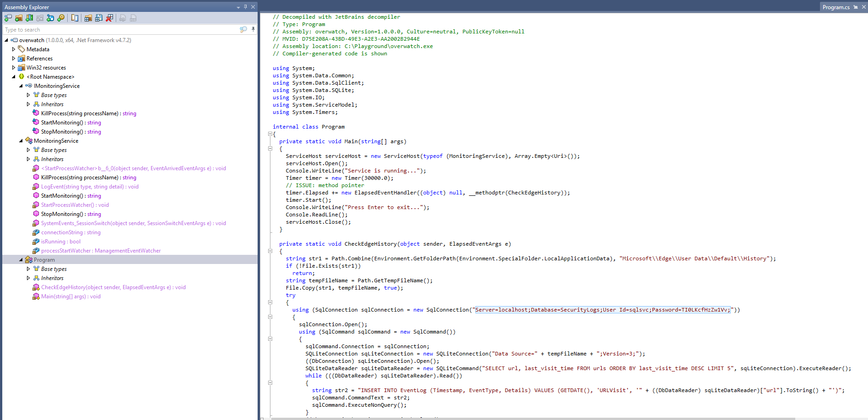This screenshot has width=868, height=420.
Task: Click CheckEdgeHistory in the __methodptr call
Action: point(534,193)
